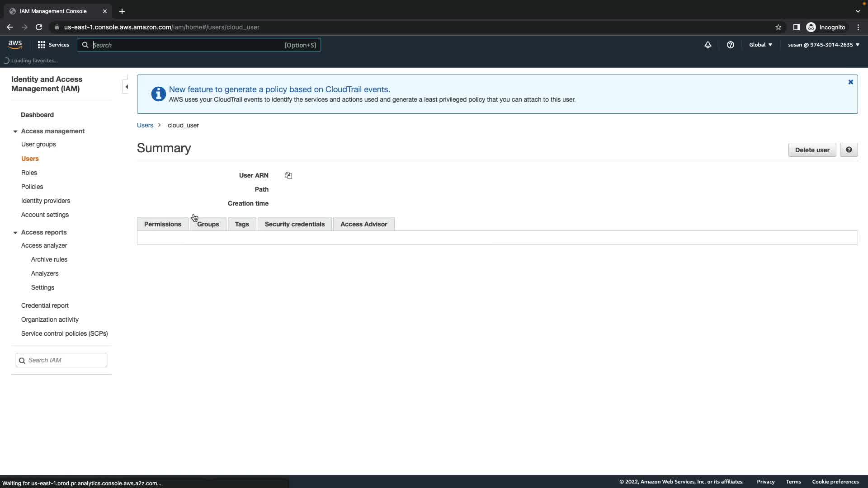Click the help icon beside Delete user
This screenshot has height=488, width=868.
pos(849,150)
